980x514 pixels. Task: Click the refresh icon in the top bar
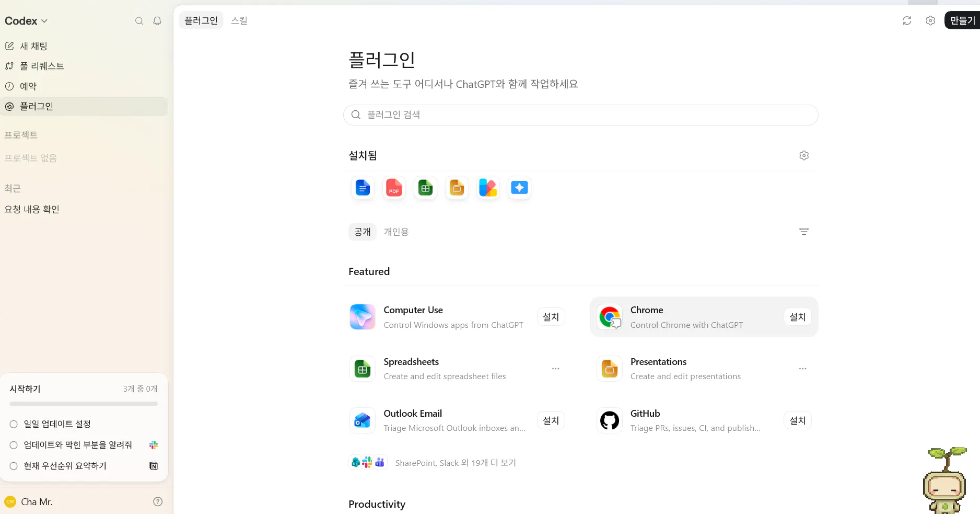[x=907, y=20]
